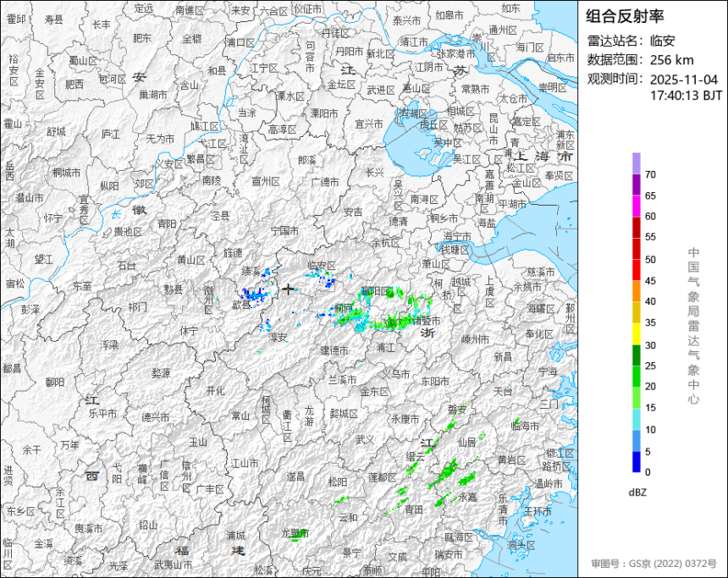Click the 金东区 map label

(x=375, y=392)
